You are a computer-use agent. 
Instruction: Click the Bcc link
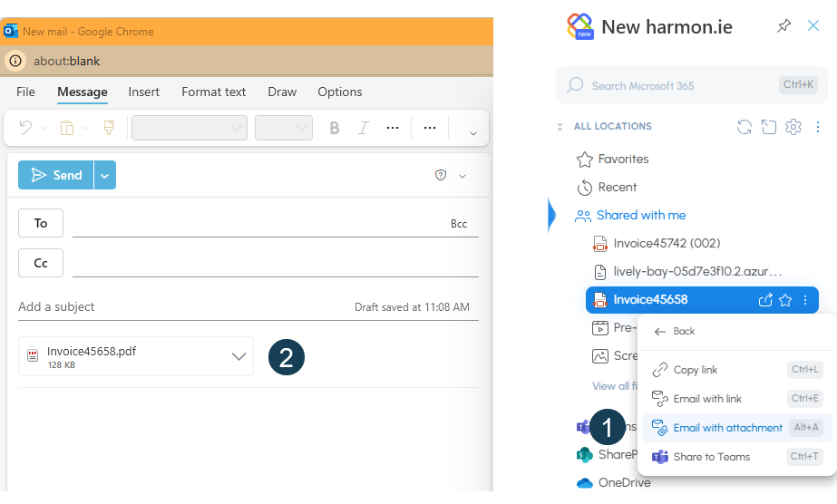(459, 224)
